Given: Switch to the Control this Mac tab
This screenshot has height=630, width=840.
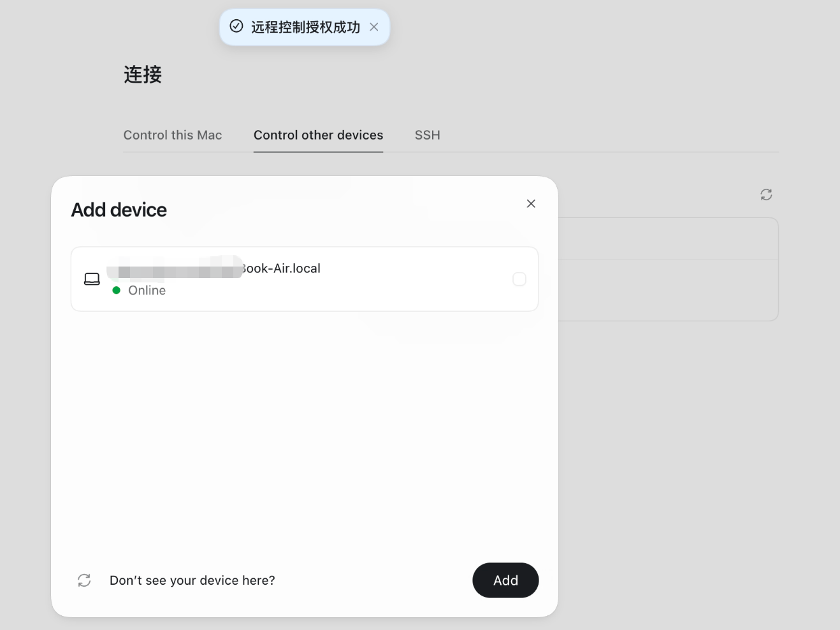Looking at the screenshot, I should 173,135.
